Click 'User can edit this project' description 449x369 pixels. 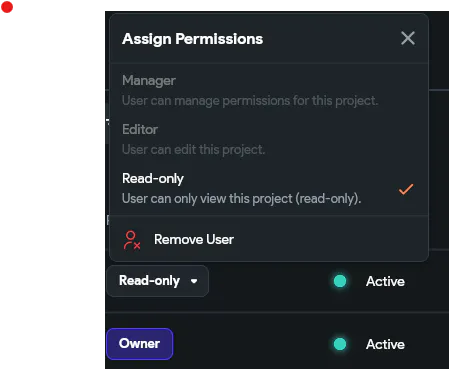(x=194, y=149)
